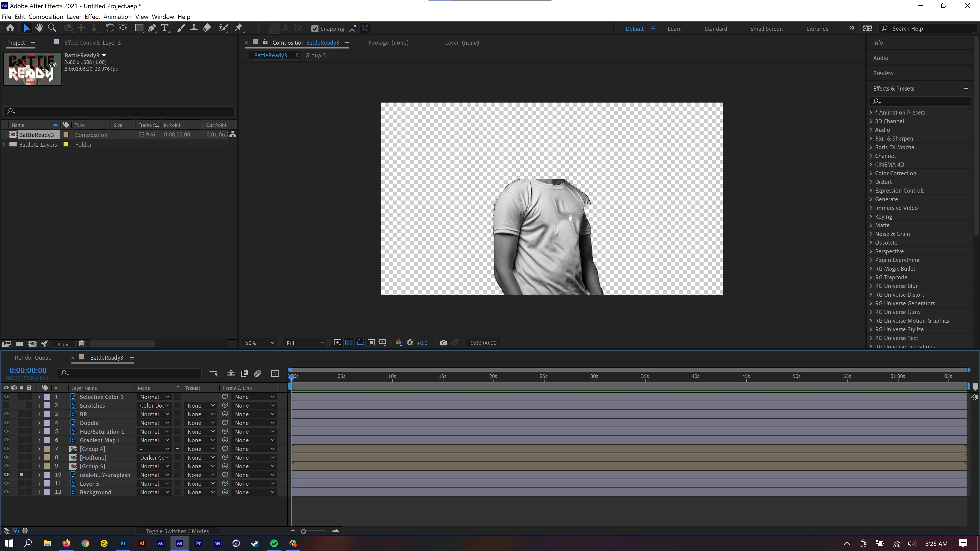Open the Animation menu
Viewport: 980px width, 551px height.
[117, 17]
